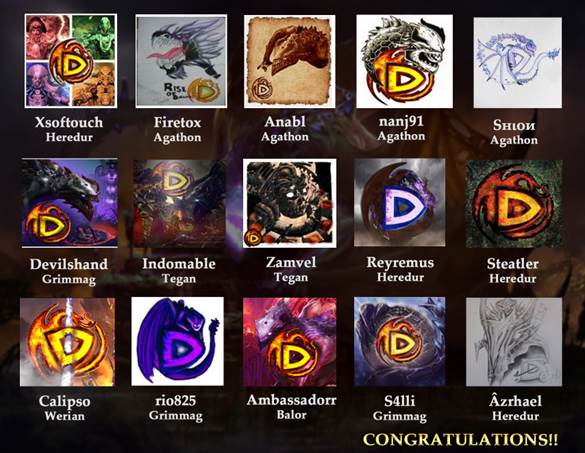Viewport: 585px width, 453px height.
Task: Click Xsoftouch's four-panel collage artwork
Action: tap(71, 61)
